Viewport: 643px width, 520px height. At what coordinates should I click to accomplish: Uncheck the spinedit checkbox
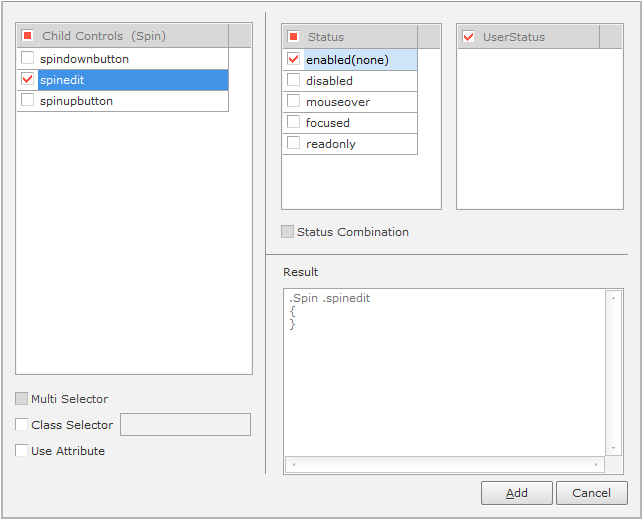(28, 80)
